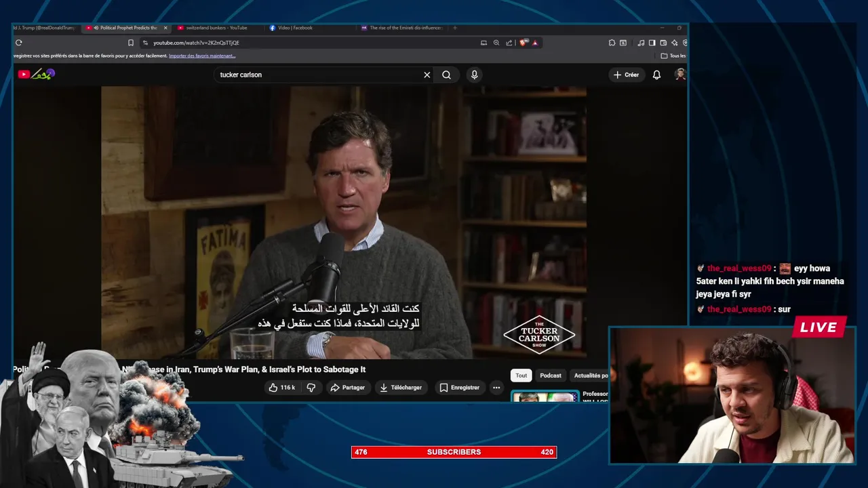
Task: Click the Créer button
Action: click(626, 75)
